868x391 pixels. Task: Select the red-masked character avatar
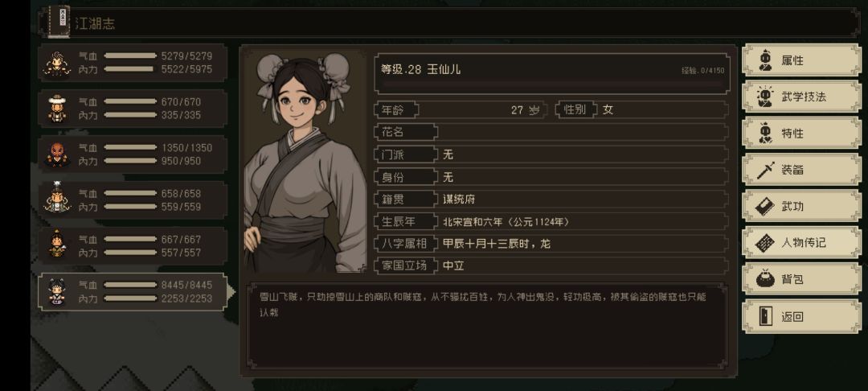(x=57, y=154)
